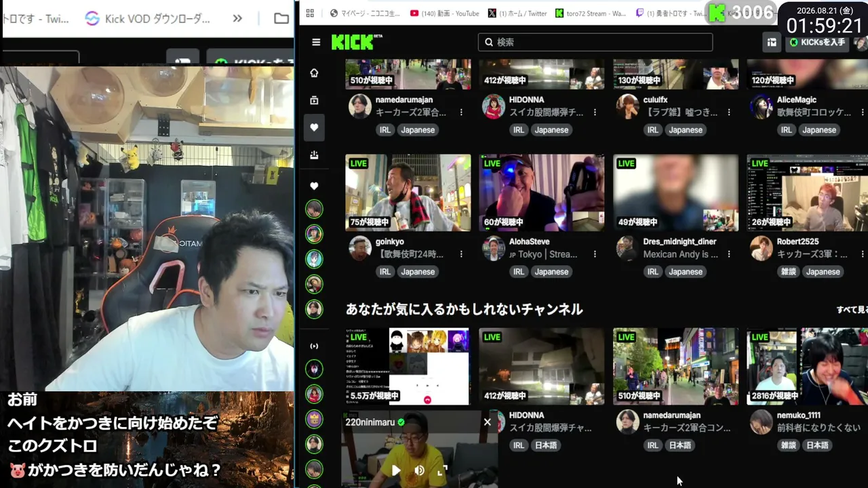
Task: Open the 前科者になりたくない stream title
Action: click(x=818, y=428)
